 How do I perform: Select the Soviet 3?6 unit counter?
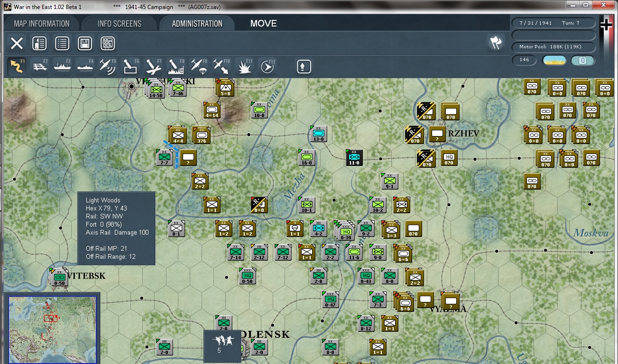201,135
